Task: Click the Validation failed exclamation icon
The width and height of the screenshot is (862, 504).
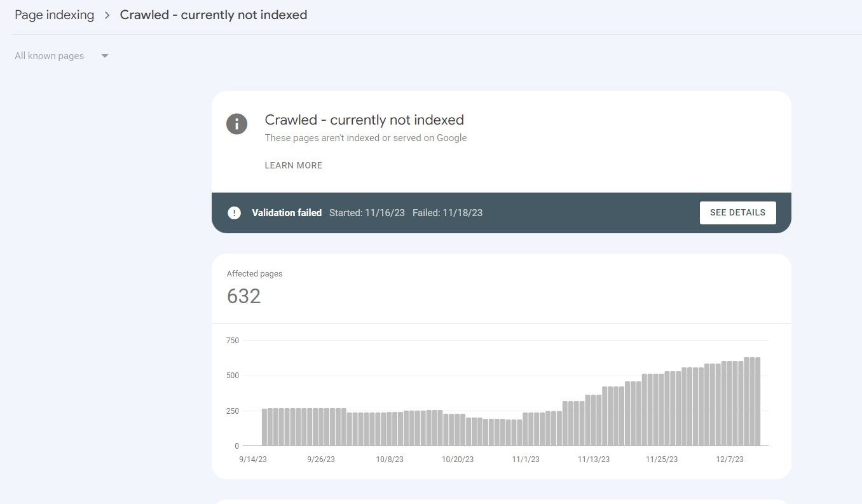Action: coord(235,213)
